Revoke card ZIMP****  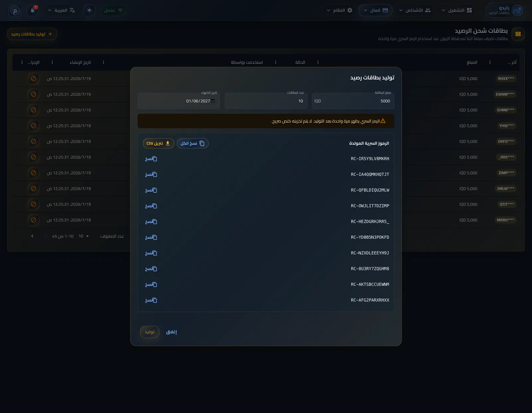pyautogui.click(x=34, y=173)
